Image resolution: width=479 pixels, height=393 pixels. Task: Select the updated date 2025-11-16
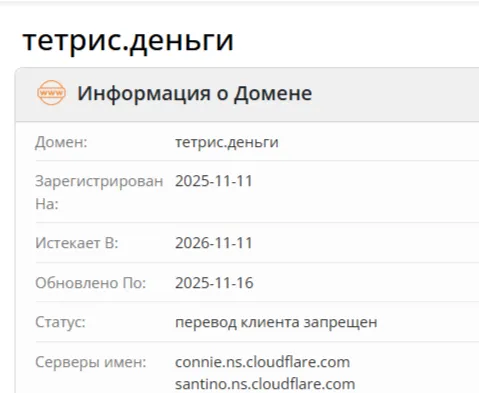click(x=214, y=283)
